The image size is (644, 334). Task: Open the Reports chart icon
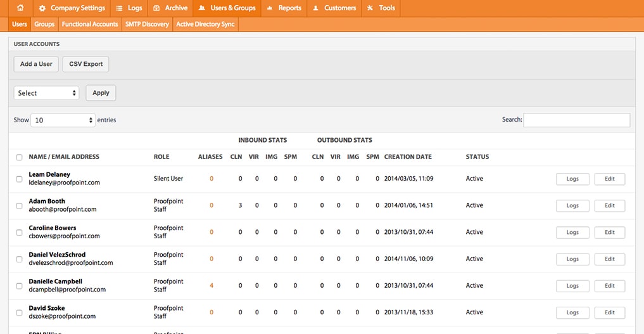tap(269, 8)
